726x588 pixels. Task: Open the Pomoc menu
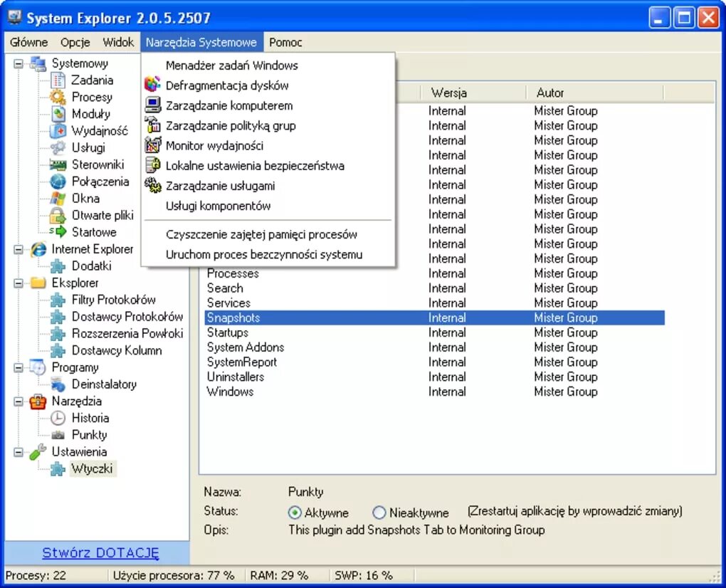click(285, 43)
